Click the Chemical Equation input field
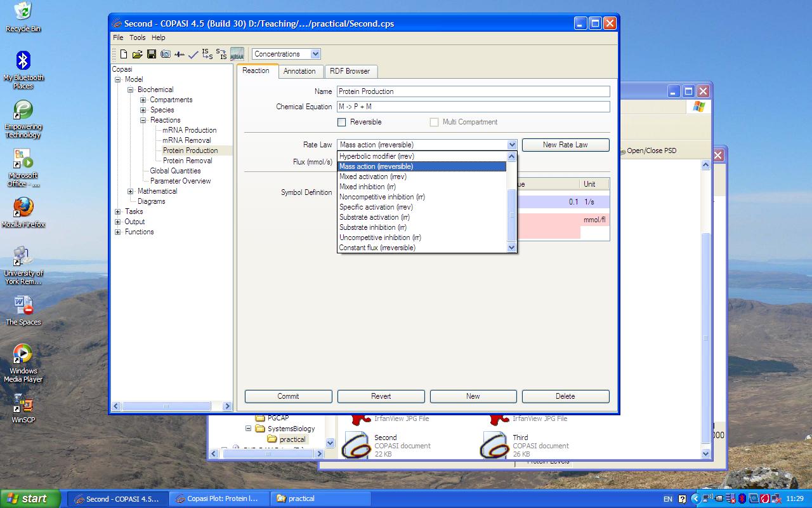Screen dimensions: 812x508 click(473, 107)
